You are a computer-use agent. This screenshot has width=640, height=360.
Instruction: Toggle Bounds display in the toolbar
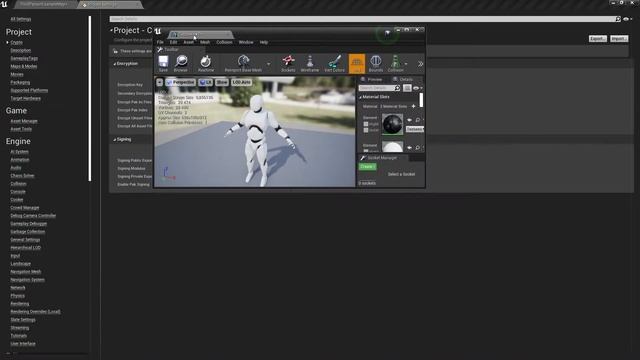[x=376, y=64]
